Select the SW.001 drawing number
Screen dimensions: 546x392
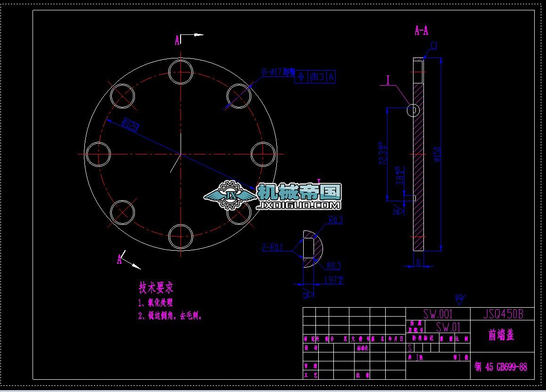pyautogui.click(x=438, y=313)
